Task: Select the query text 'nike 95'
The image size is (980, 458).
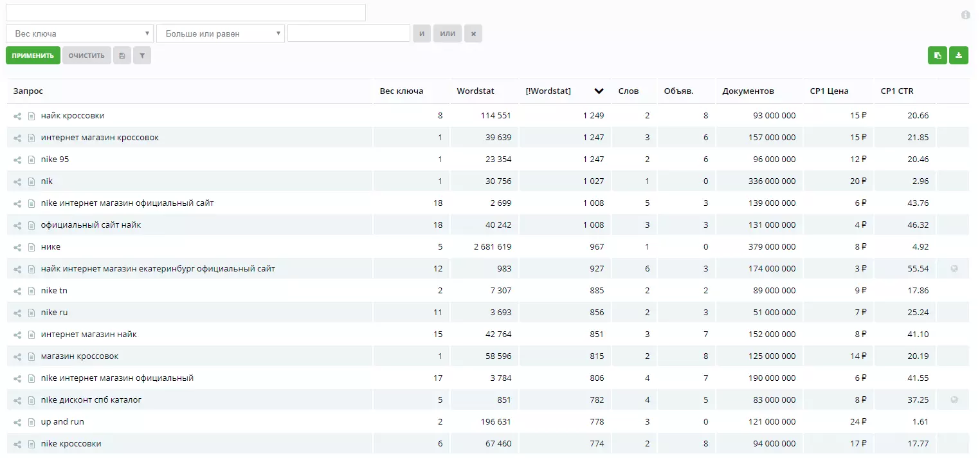Action: (x=55, y=160)
